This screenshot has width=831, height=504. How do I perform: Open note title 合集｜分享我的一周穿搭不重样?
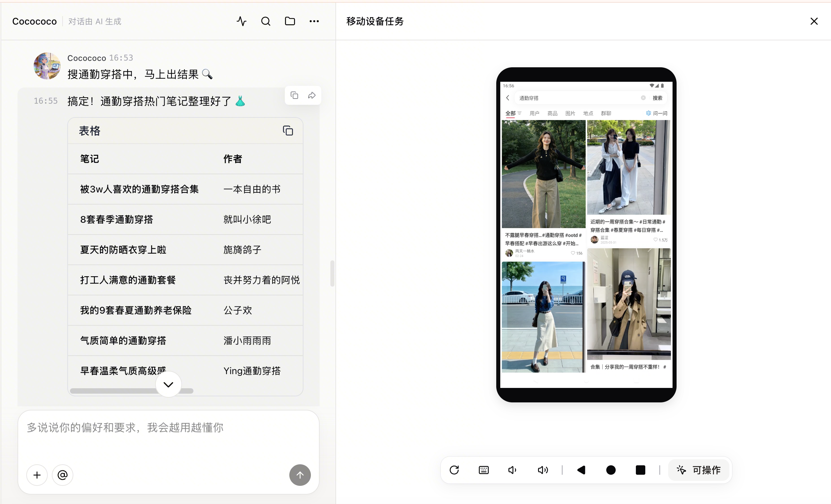pos(628,367)
